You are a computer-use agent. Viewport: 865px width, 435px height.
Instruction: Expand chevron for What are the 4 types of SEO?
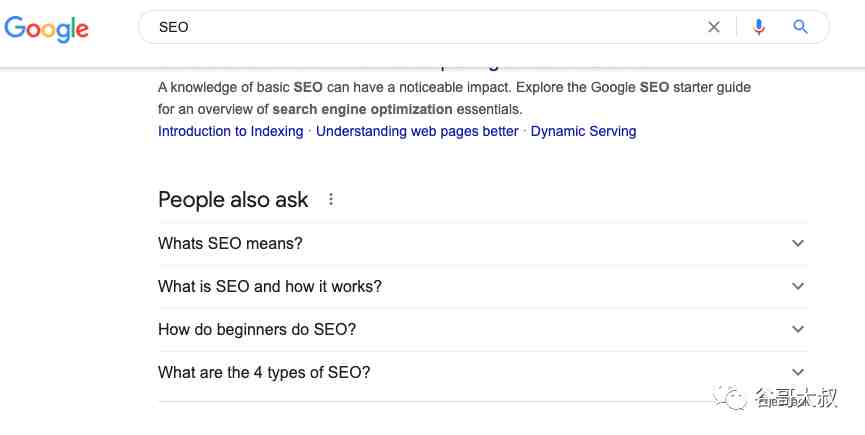[798, 372]
